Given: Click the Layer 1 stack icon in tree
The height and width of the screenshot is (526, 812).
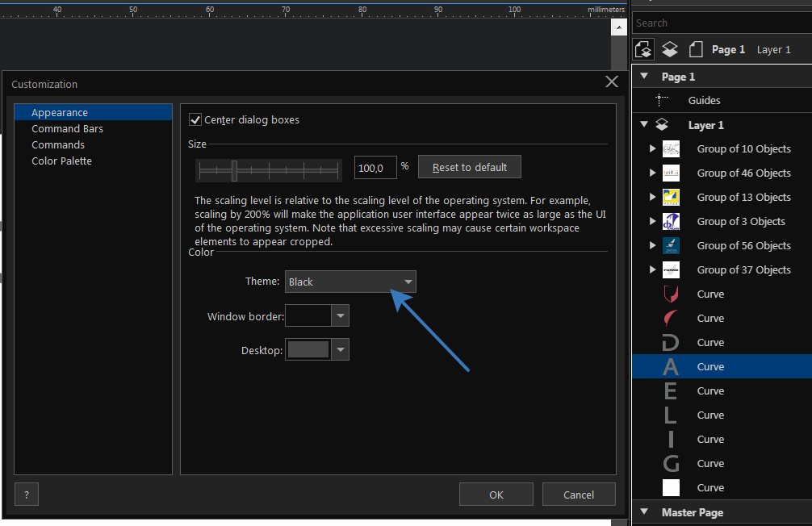Looking at the screenshot, I should click(x=662, y=125).
